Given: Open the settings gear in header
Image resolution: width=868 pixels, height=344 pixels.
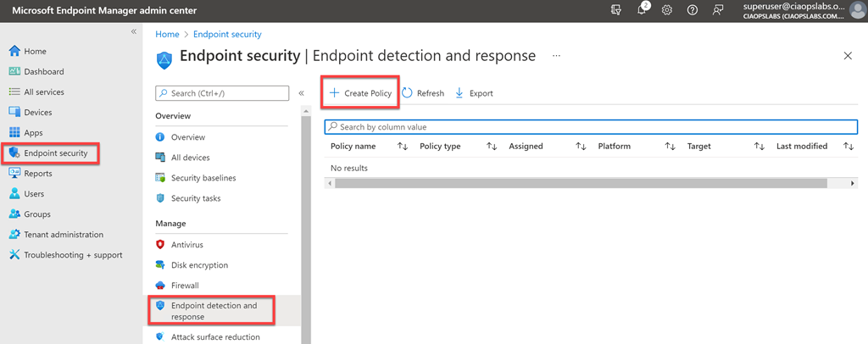Looking at the screenshot, I should coord(667,10).
